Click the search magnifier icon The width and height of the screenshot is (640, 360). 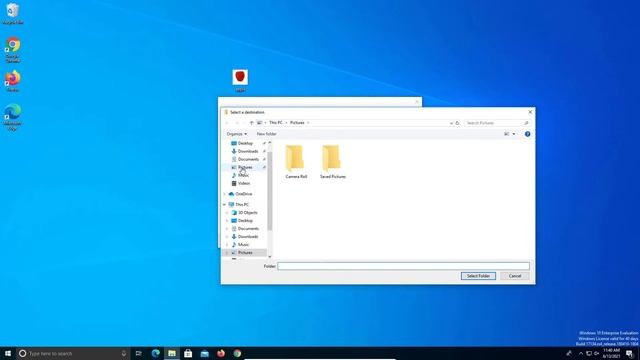[x=526, y=123]
